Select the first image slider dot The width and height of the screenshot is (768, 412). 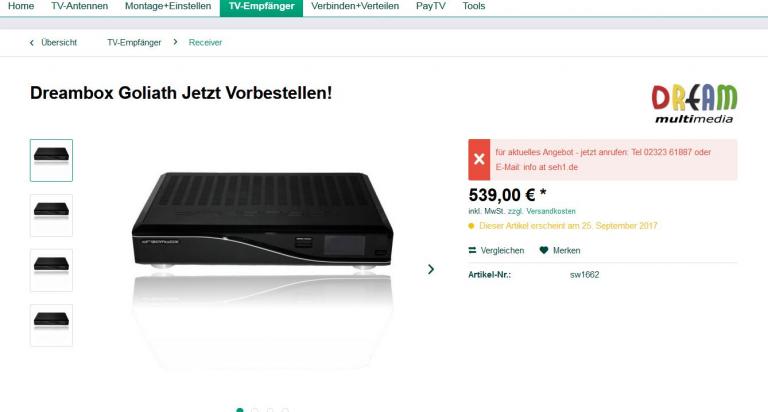pos(240,410)
